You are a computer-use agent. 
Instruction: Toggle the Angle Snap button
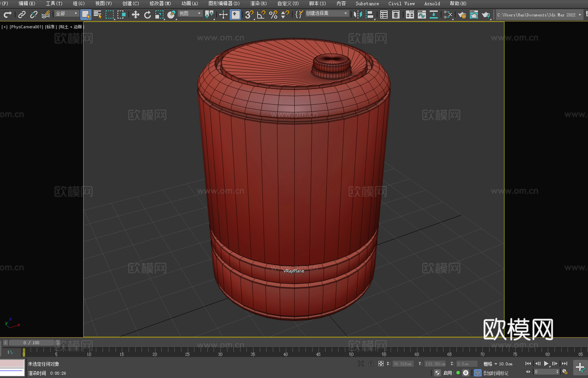pos(261,14)
